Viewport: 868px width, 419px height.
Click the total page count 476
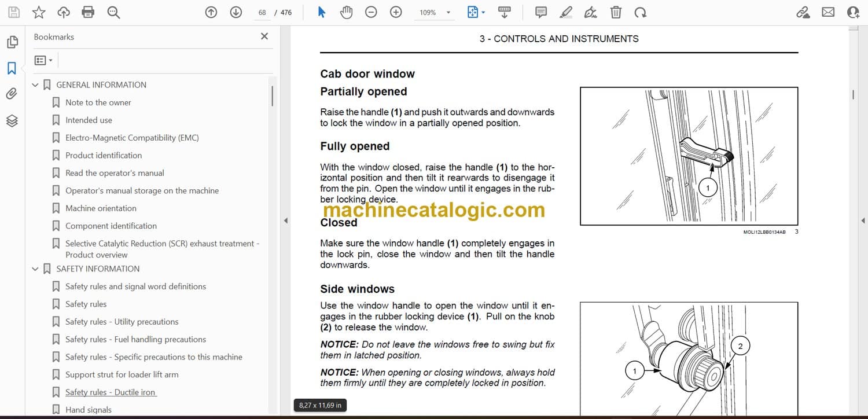point(286,12)
